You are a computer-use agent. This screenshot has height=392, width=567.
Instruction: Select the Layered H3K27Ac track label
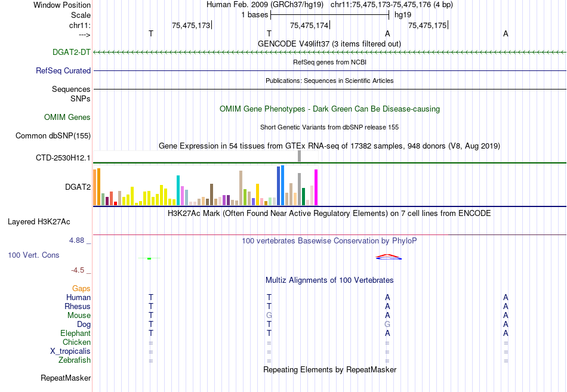39,222
